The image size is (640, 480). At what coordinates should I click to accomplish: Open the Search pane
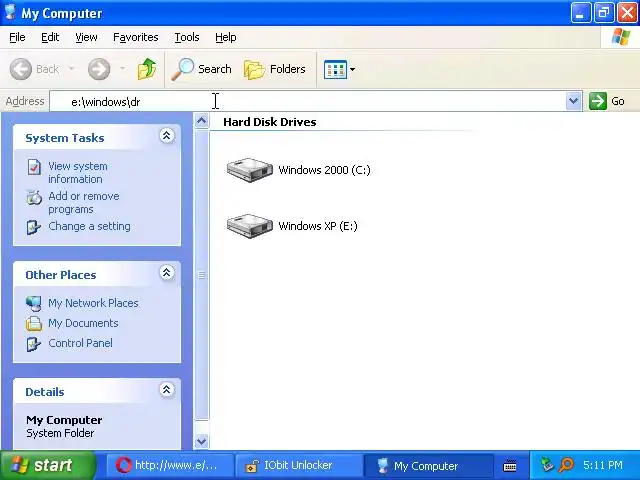click(201, 69)
